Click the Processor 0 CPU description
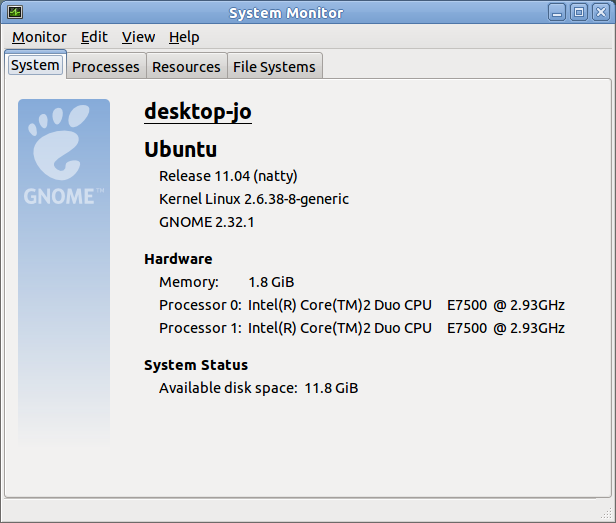Image resolution: width=616 pixels, height=523 pixels. click(x=406, y=305)
